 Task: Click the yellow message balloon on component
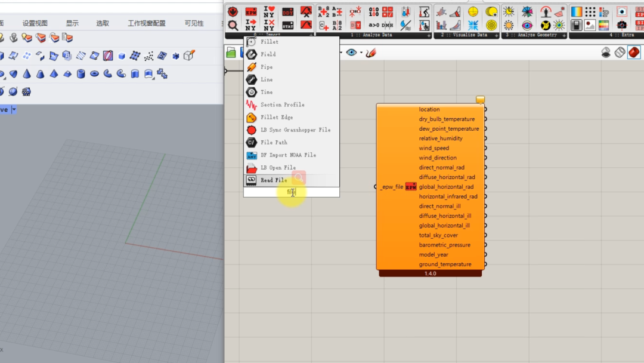click(x=480, y=100)
